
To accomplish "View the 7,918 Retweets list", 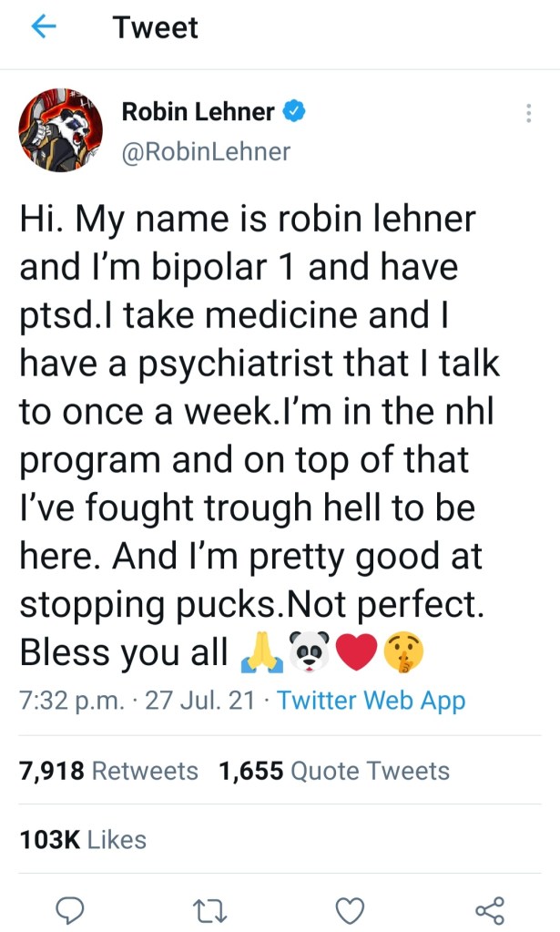I will [108, 771].
